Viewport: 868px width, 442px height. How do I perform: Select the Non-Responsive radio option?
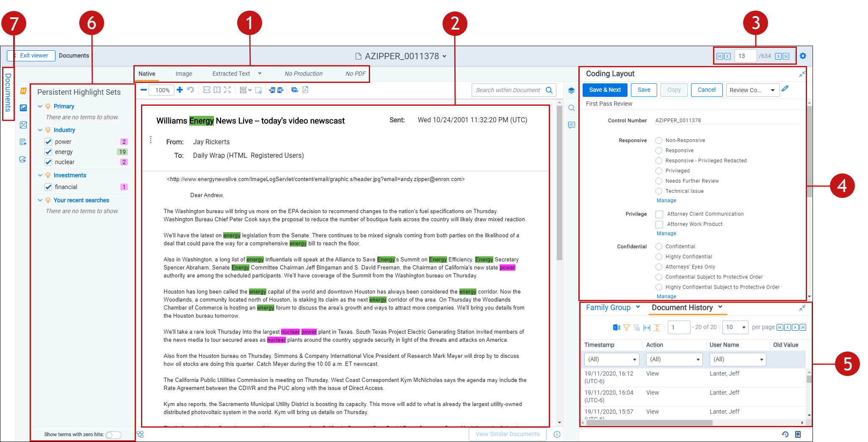pos(659,140)
